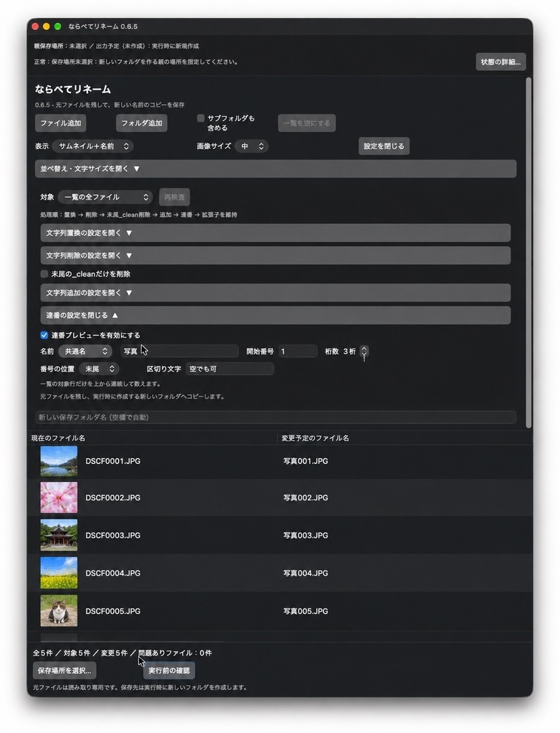
Task: Click the settings panel vertical scrollbar
Action: point(528,253)
